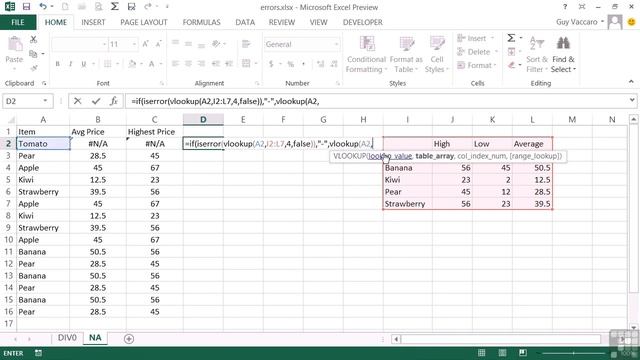Confirm the formula with the checkmark icon
This screenshot has width=640, height=360.
[96, 101]
